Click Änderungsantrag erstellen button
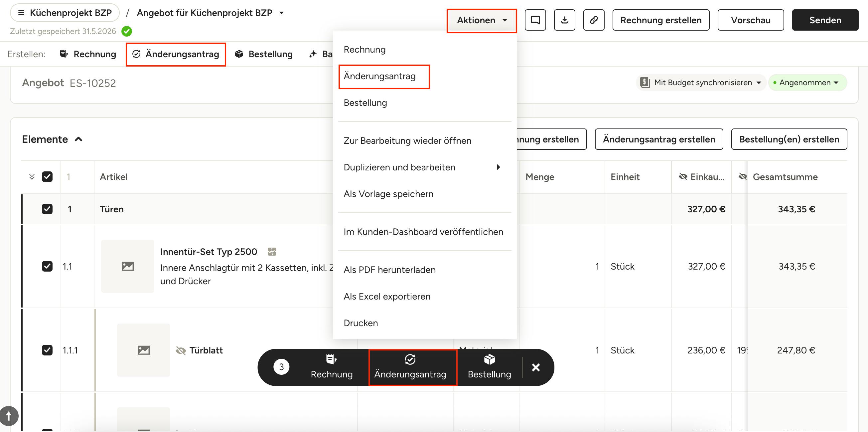868x432 pixels. click(659, 139)
